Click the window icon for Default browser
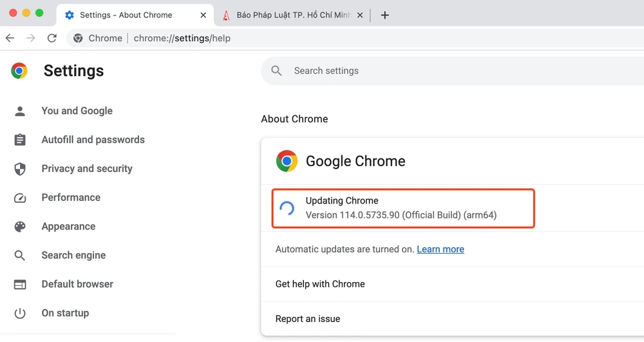 coord(20,285)
